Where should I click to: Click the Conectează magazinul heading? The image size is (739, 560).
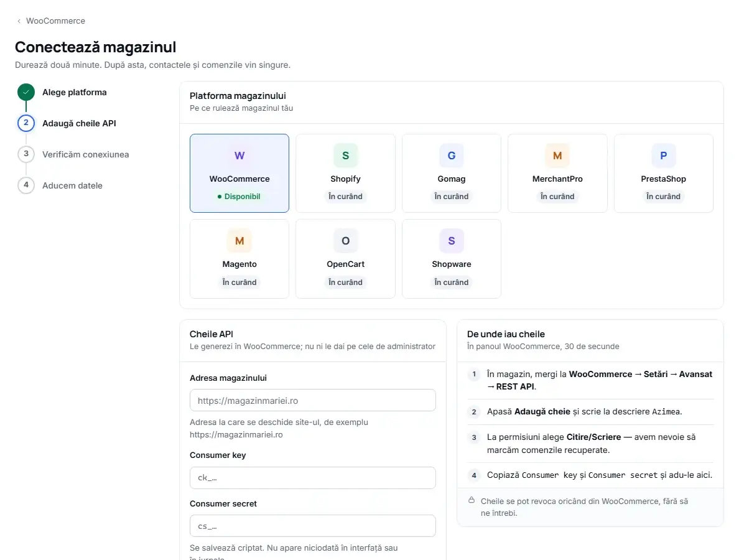(96, 47)
